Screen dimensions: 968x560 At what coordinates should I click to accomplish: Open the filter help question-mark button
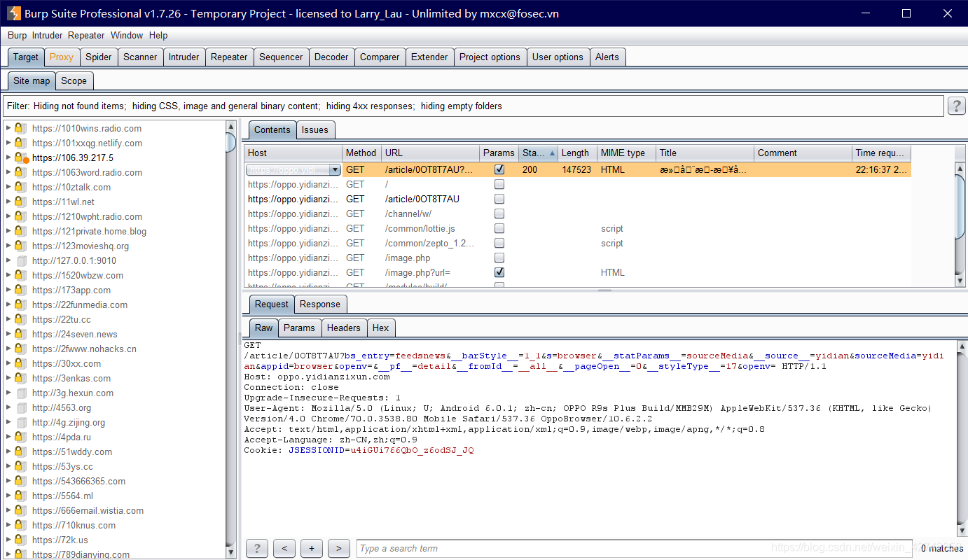click(957, 106)
